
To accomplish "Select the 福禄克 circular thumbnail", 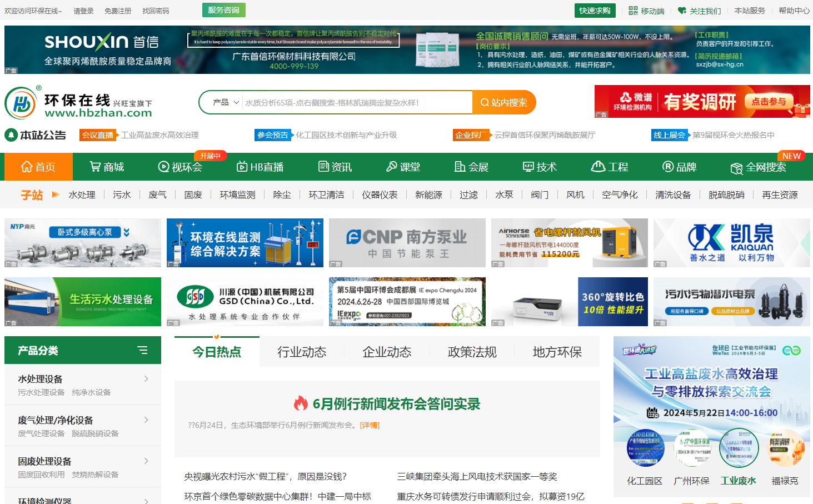I will click(x=785, y=448).
